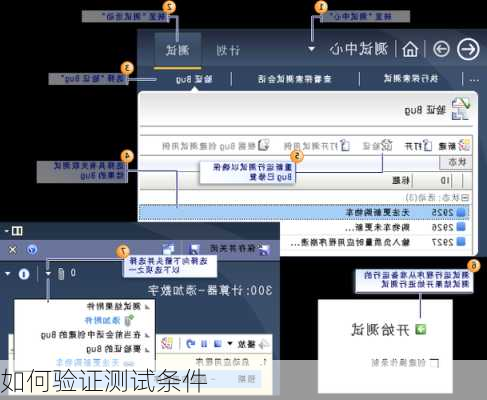Select bug row 2925 无法更新购物车
487x400 pixels.
304,213
